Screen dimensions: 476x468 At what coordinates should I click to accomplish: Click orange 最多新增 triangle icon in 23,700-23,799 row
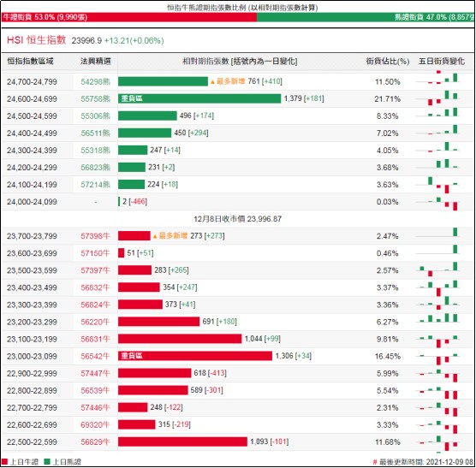(155, 236)
